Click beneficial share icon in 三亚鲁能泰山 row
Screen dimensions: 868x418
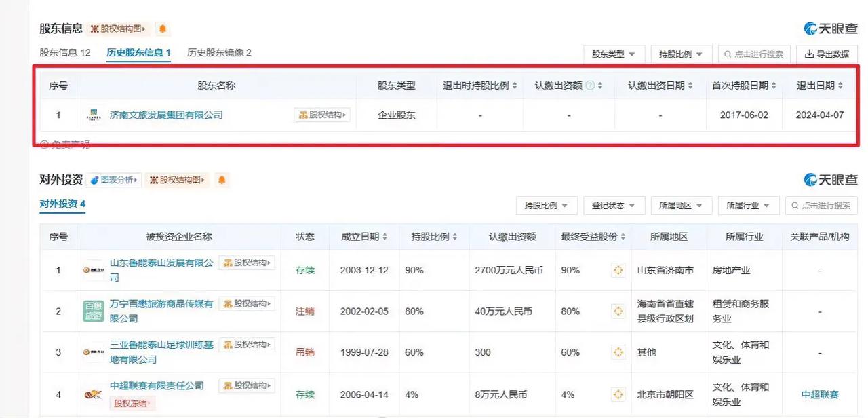click(x=618, y=352)
